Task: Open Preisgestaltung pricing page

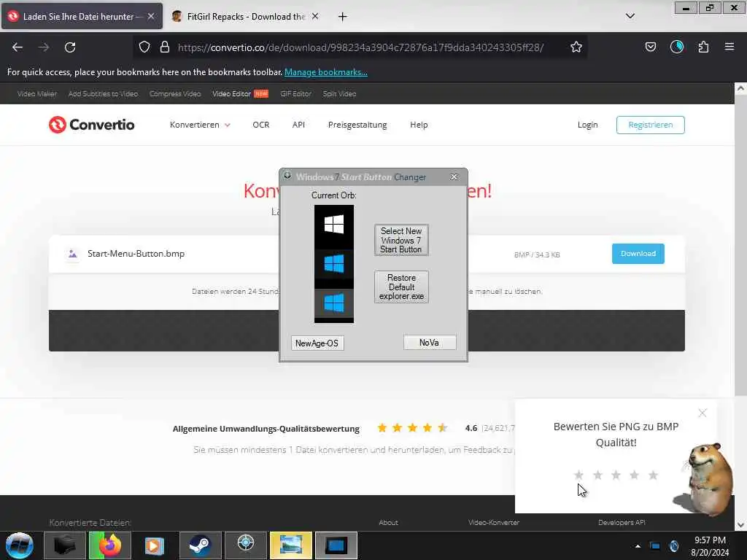Action: click(x=357, y=125)
